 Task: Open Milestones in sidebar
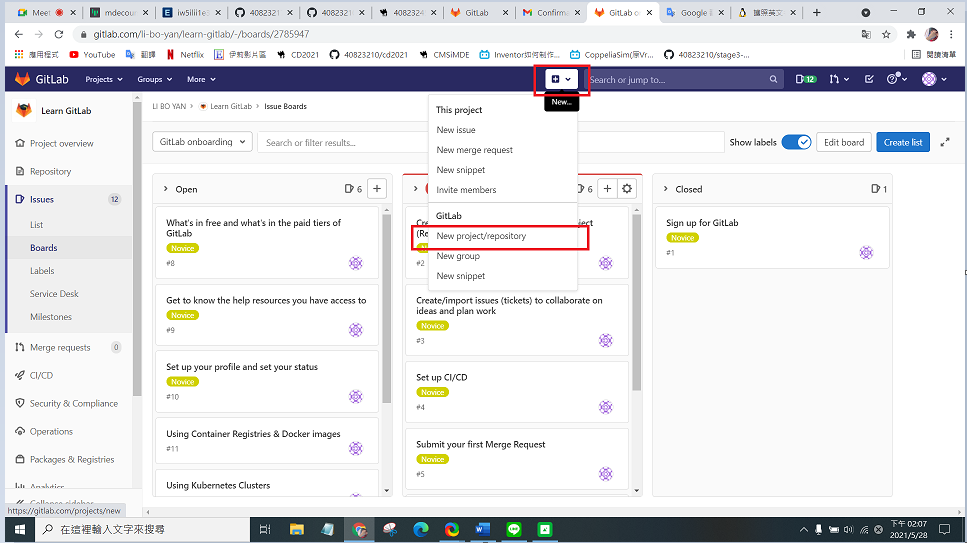tap(51, 317)
